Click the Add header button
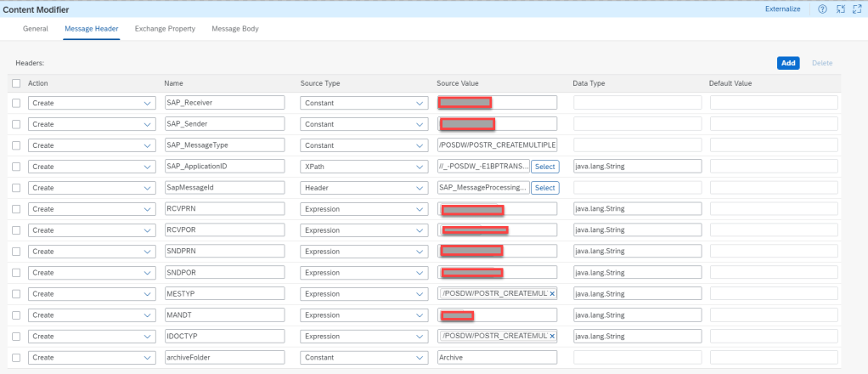 tap(787, 63)
